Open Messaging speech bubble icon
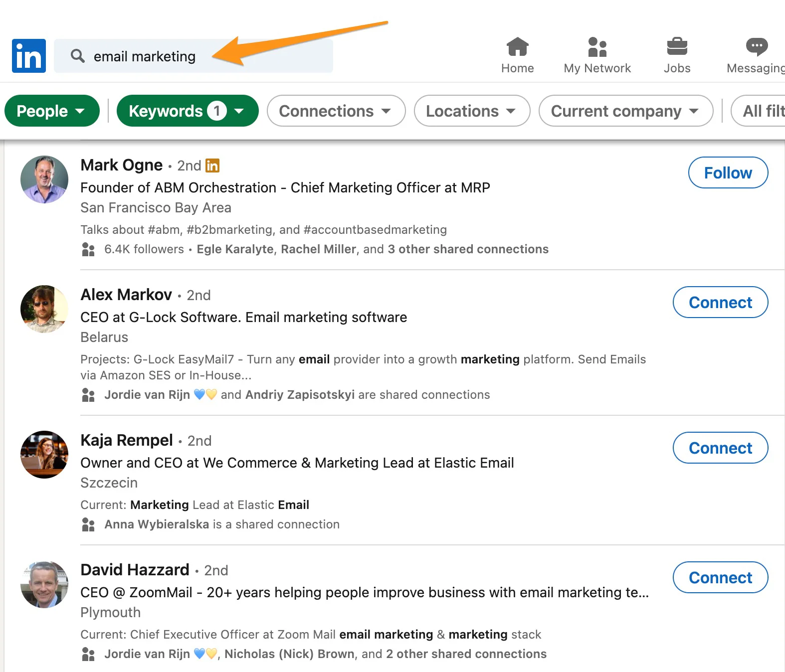 click(756, 47)
